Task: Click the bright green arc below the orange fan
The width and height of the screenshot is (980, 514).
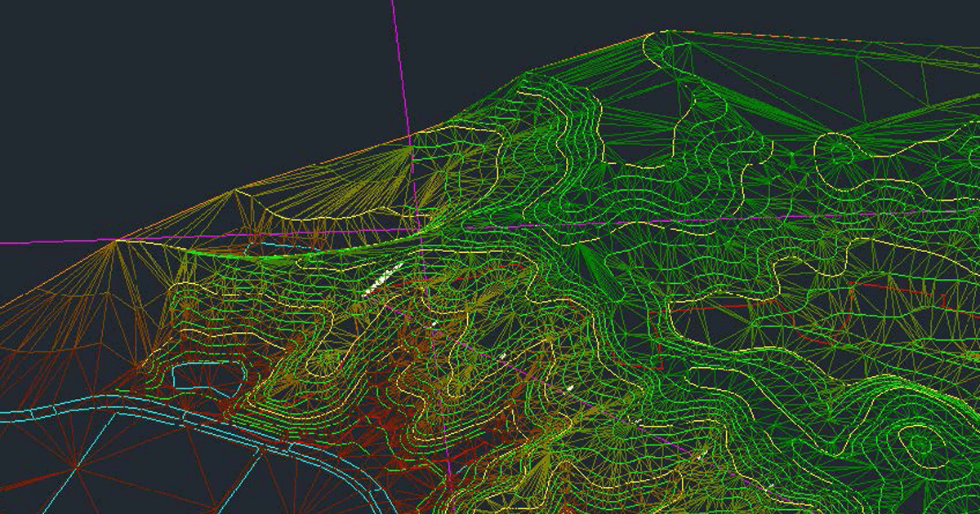Action: tap(269, 255)
